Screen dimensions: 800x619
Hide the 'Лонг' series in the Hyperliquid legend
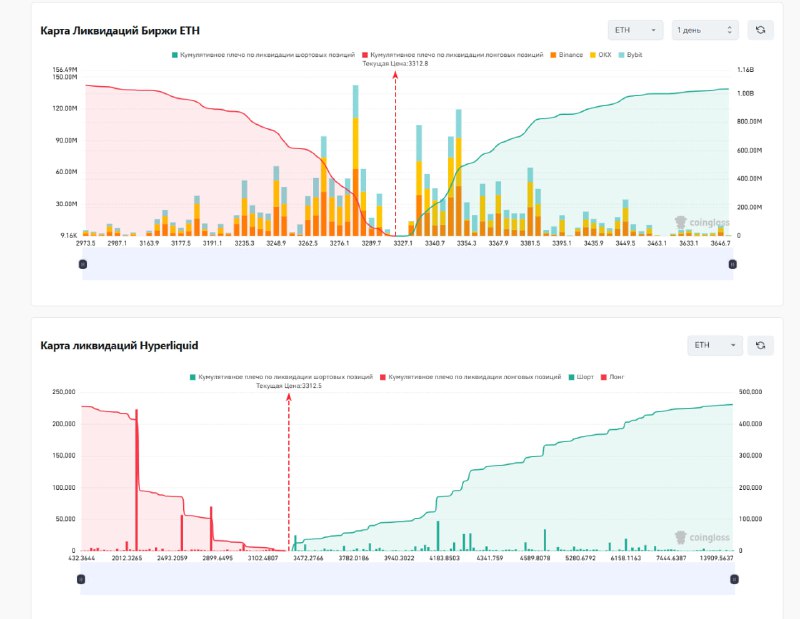click(612, 377)
